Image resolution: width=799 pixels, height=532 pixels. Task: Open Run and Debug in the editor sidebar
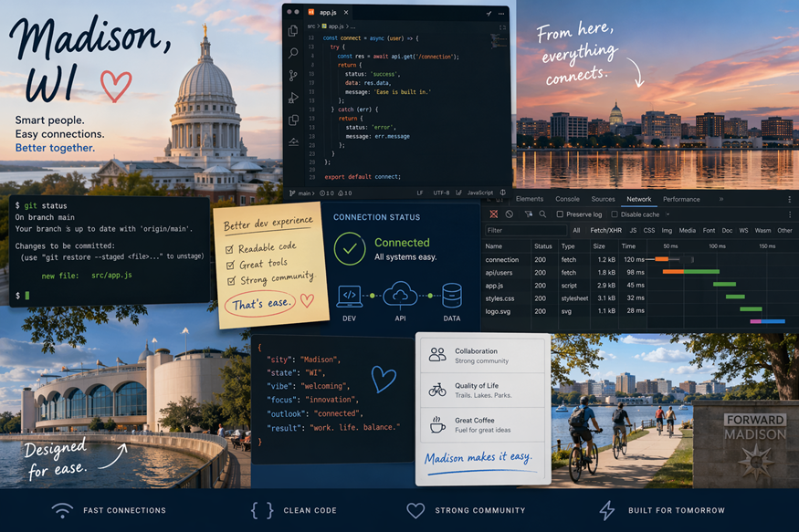point(293,98)
